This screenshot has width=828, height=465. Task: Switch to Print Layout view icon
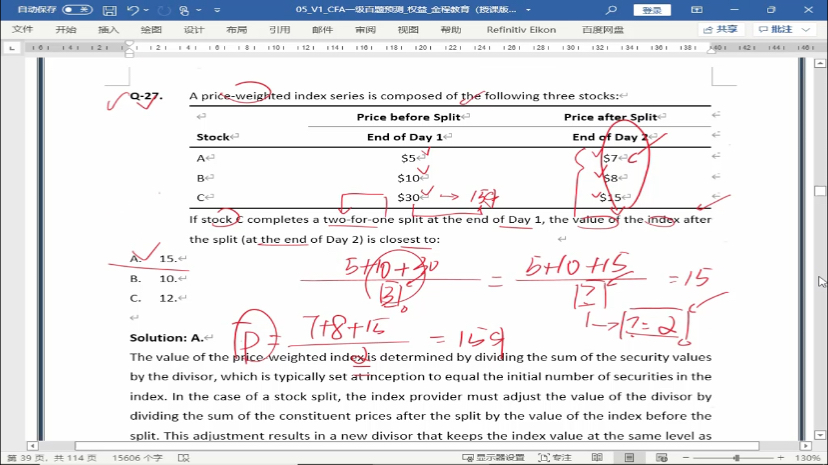click(x=629, y=458)
